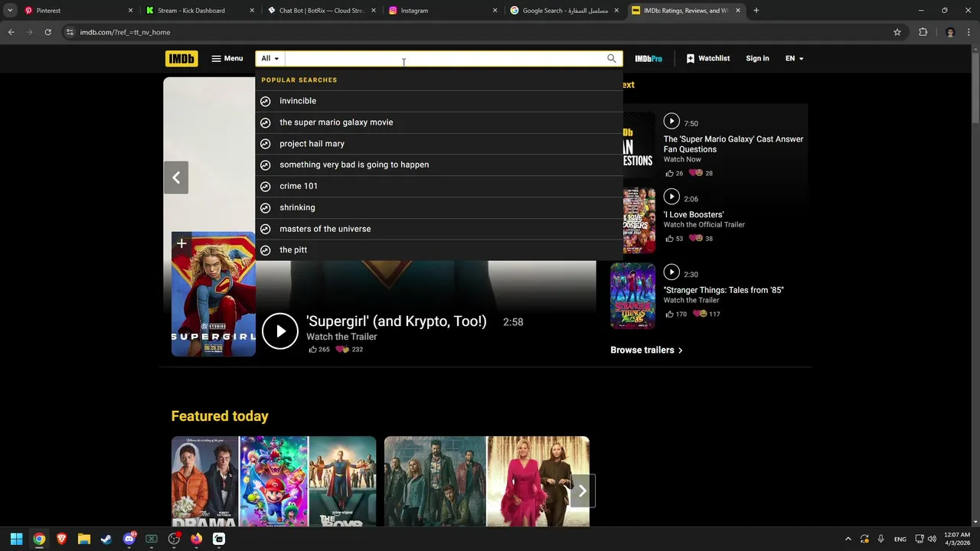980x551 pixels.
Task: Add Supergirl poster to watchlist
Action: click(181, 244)
